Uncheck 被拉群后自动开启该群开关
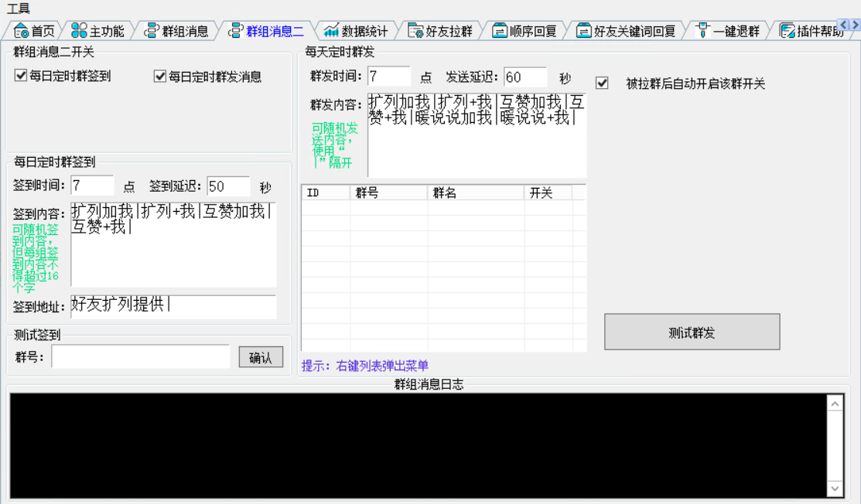The image size is (861, 504). click(x=601, y=83)
